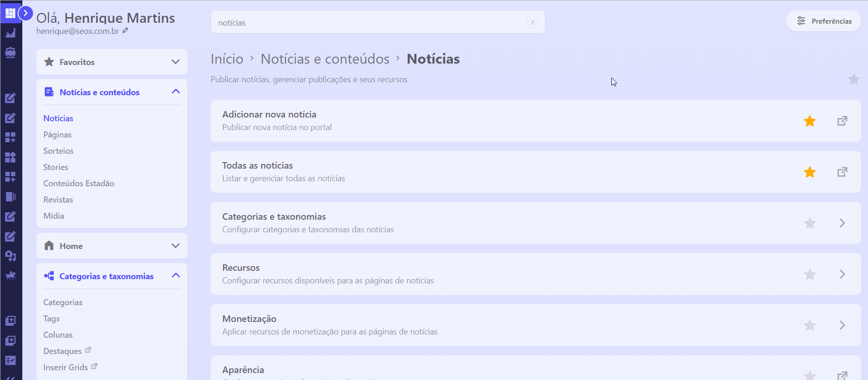Toggle favorite star for Monetização

[809, 325]
